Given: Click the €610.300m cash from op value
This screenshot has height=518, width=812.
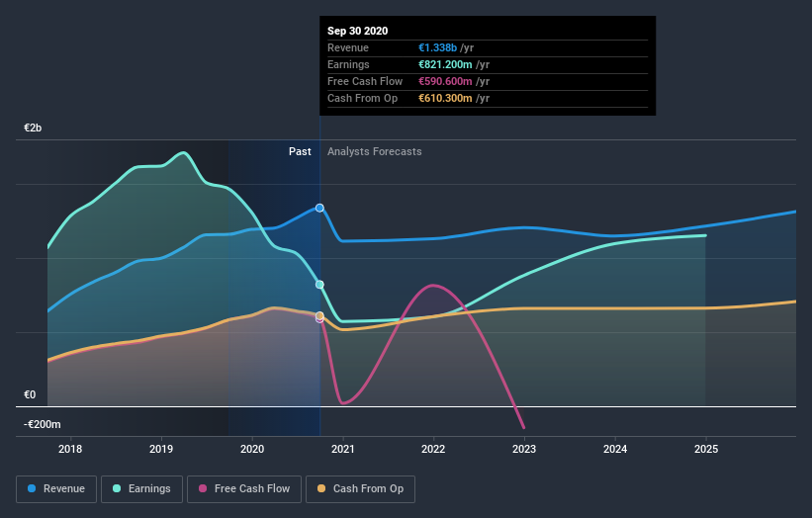Looking at the screenshot, I should [x=445, y=98].
